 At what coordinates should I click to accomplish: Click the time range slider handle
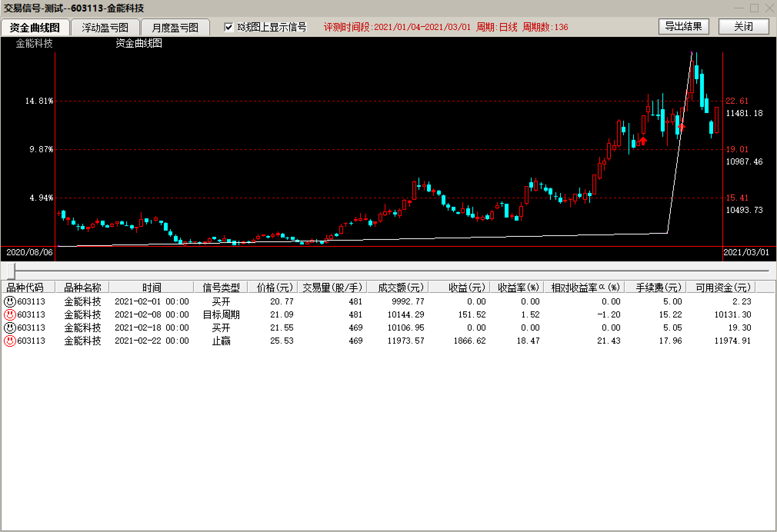click(x=11, y=271)
